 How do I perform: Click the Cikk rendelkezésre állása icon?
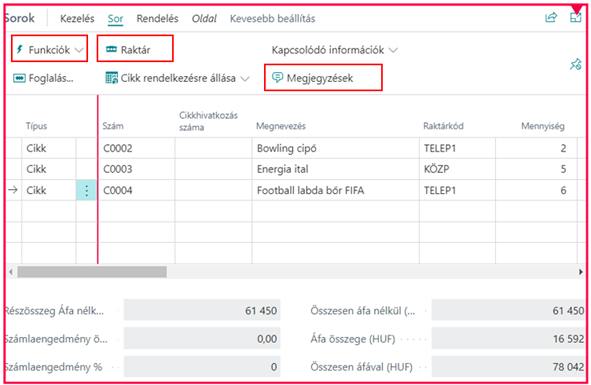click(112, 78)
